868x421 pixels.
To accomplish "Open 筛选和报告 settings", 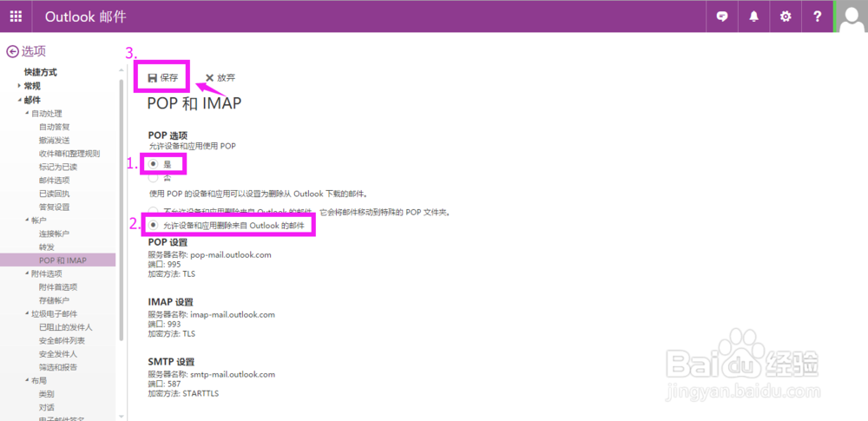I will coord(58,366).
